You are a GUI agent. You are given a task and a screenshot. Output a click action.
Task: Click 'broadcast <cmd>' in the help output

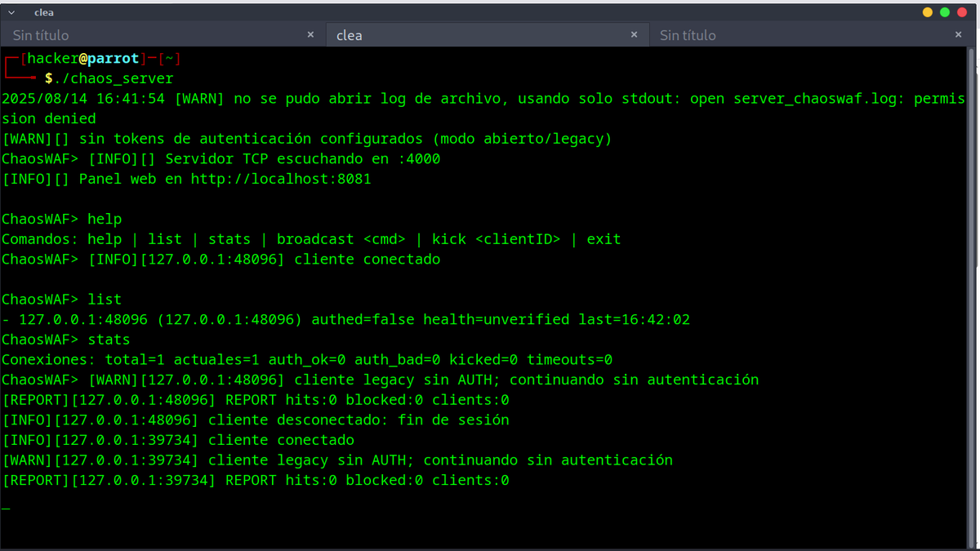tap(341, 239)
